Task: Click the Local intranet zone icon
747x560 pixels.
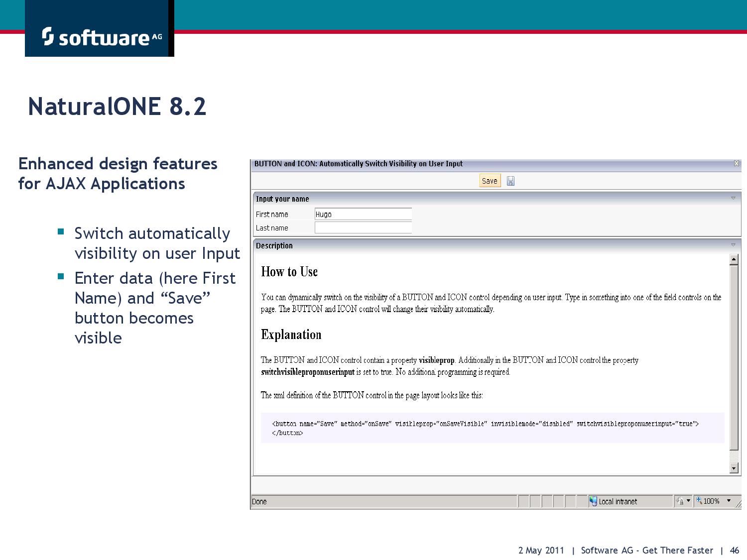Action: tap(593, 501)
